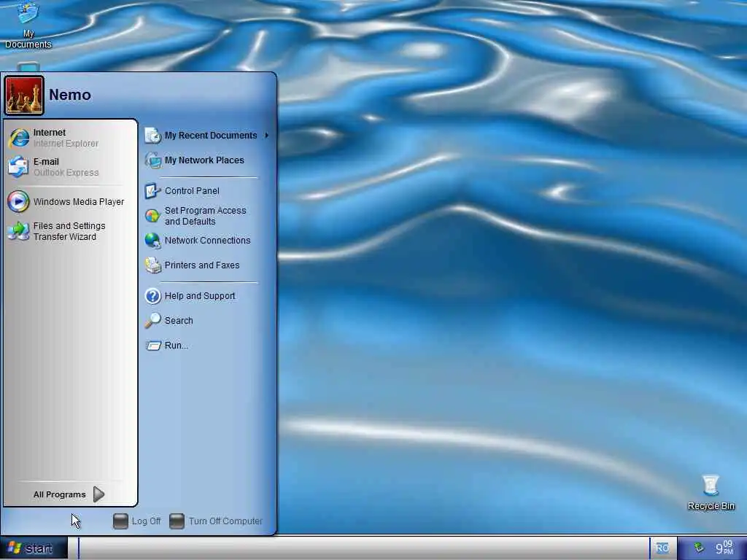Viewport: 747px width, 560px height.
Task: Select Search menu entry text
Action: click(x=179, y=321)
